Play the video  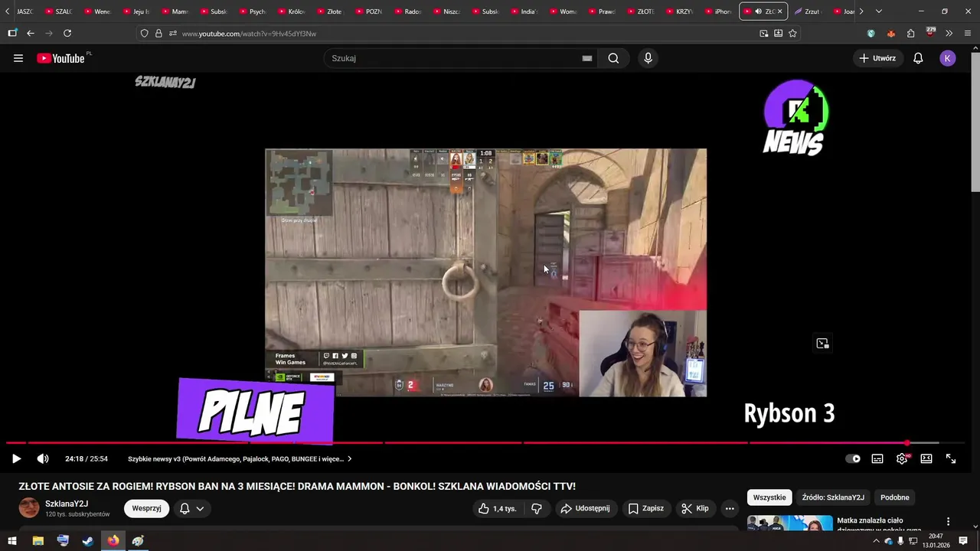[x=16, y=459]
